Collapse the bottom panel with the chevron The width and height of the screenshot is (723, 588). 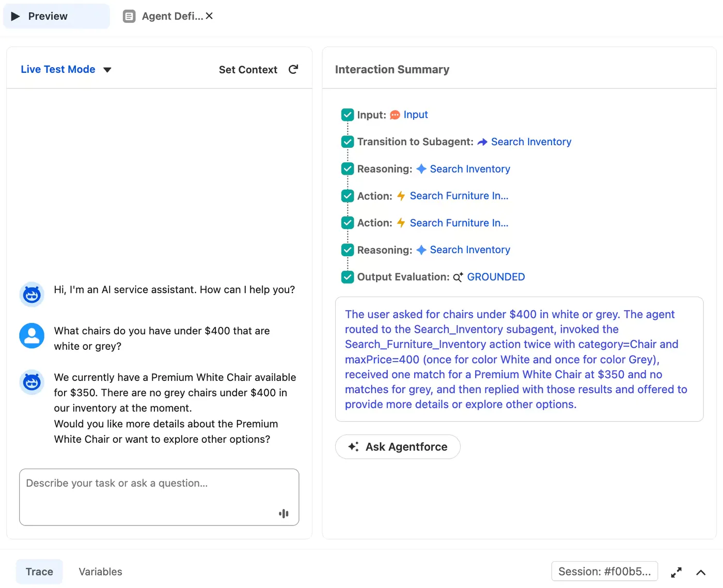pyautogui.click(x=701, y=572)
